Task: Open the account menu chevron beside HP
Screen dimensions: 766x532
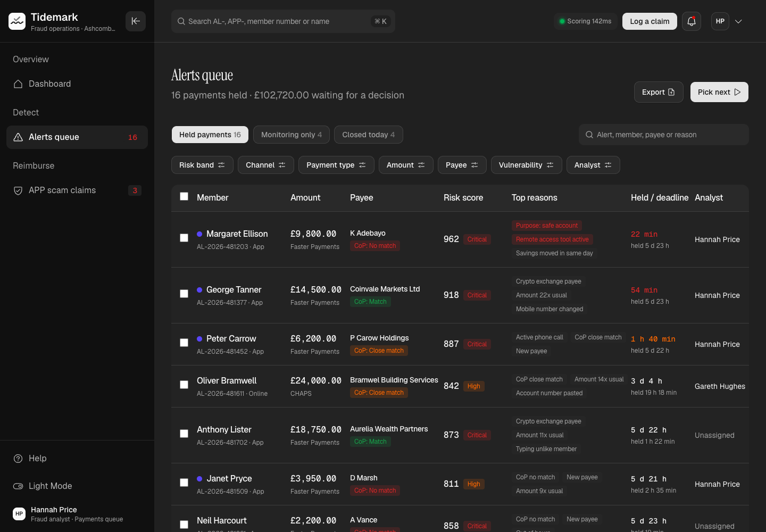Action: [x=738, y=21]
